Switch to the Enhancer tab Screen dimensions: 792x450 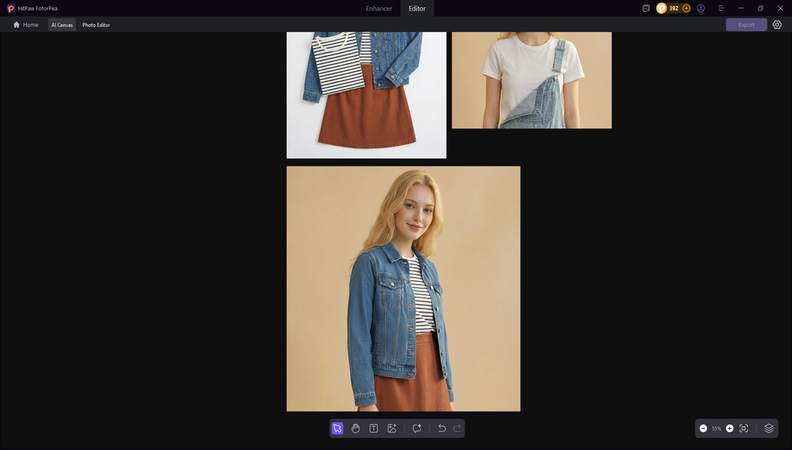click(x=379, y=8)
